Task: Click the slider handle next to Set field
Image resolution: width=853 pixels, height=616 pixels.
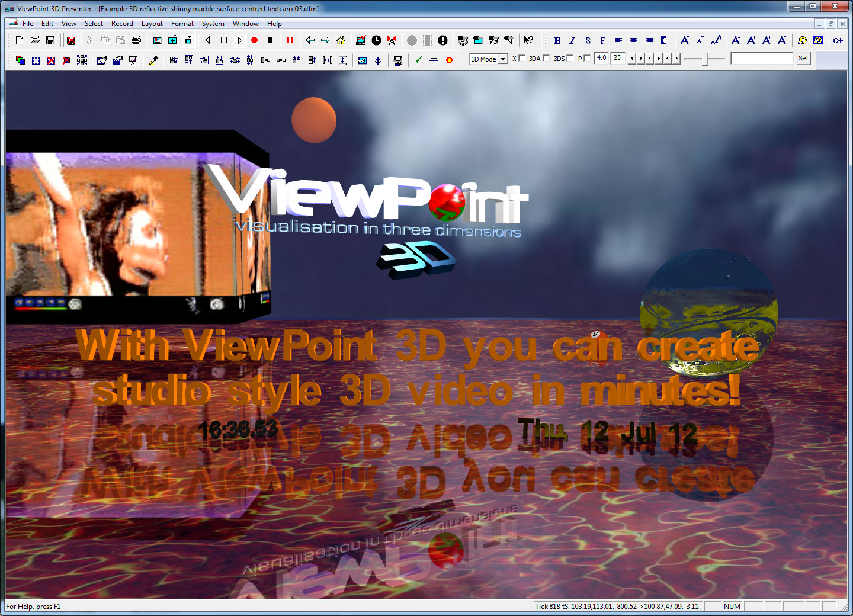Action: pyautogui.click(x=705, y=59)
